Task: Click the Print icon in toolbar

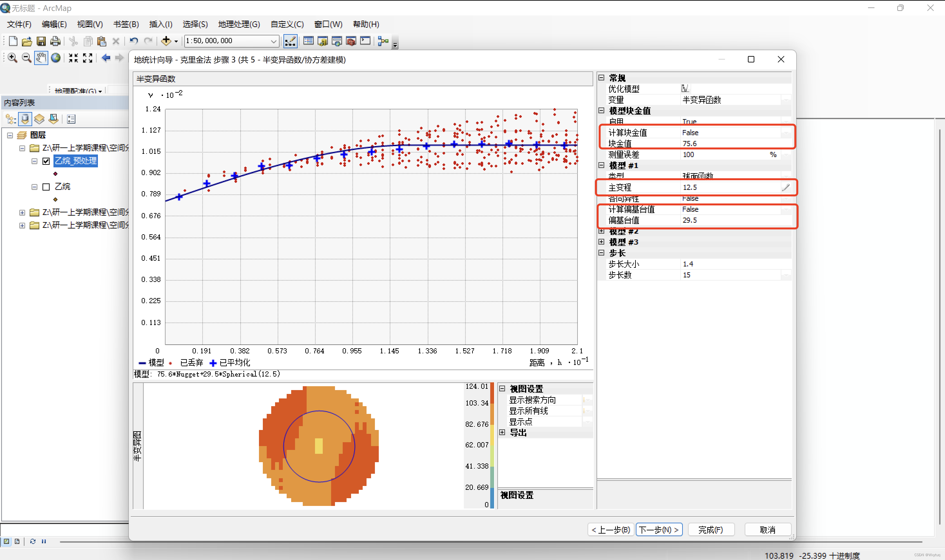Action: (55, 41)
